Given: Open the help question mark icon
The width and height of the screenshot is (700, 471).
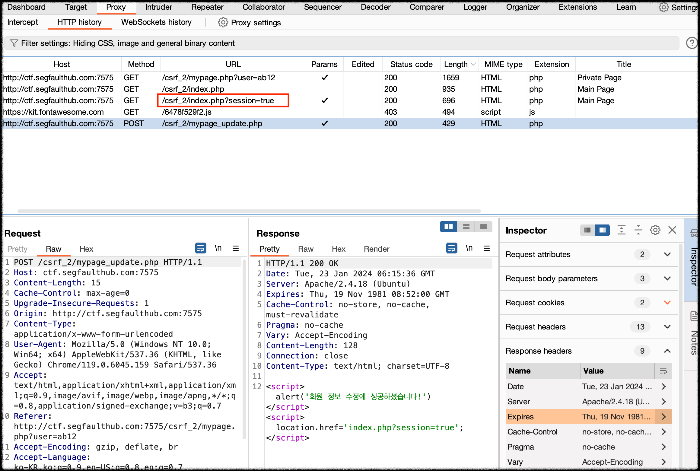Looking at the screenshot, I should 692,43.
